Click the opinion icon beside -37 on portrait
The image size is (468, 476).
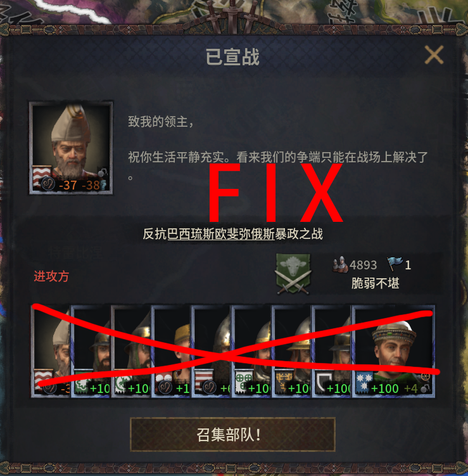[48, 184]
